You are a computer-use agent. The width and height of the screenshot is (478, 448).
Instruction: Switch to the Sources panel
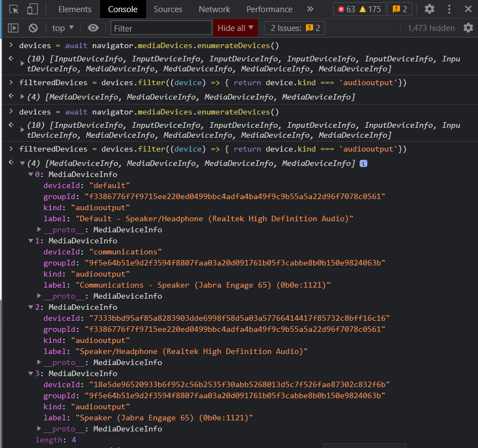[168, 9]
